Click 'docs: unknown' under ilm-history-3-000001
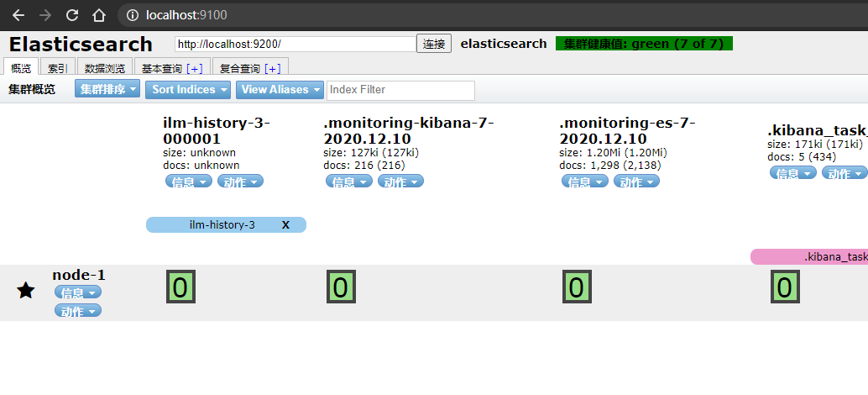This screenshot has width=868, height=395. coord(201,165)
